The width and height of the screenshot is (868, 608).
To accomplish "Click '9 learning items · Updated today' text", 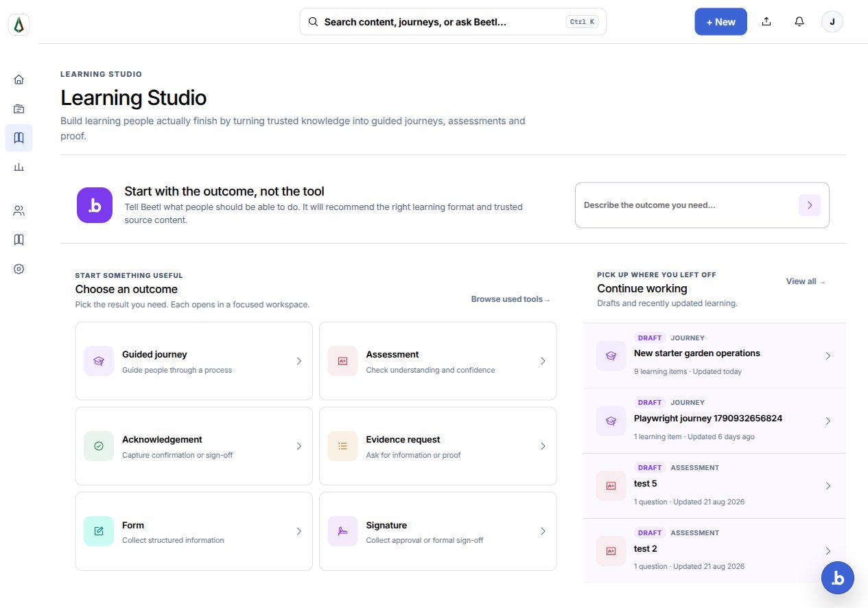I will click(x=688, y=371).
